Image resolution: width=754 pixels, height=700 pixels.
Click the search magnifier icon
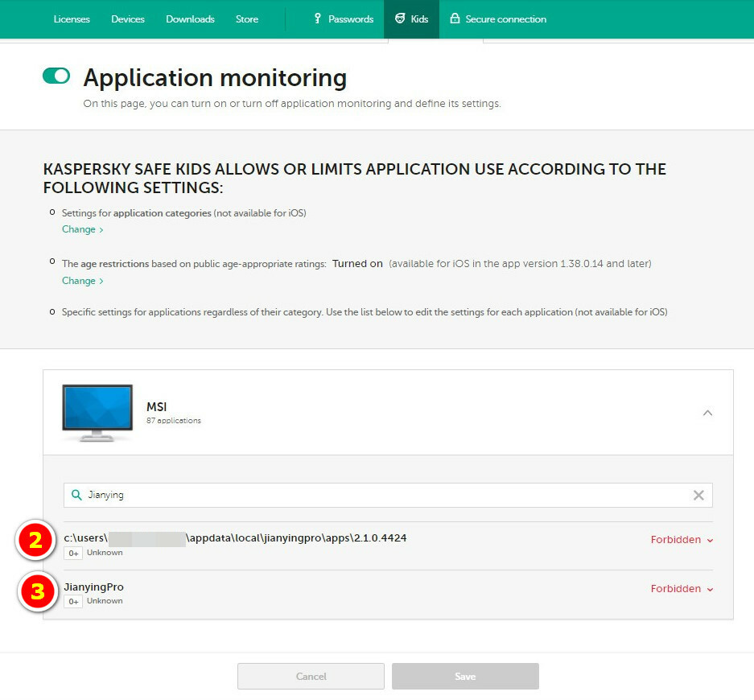pos(76,495)
